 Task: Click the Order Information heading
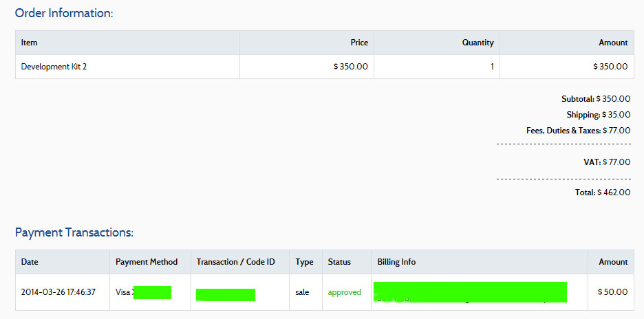[64, 13]
